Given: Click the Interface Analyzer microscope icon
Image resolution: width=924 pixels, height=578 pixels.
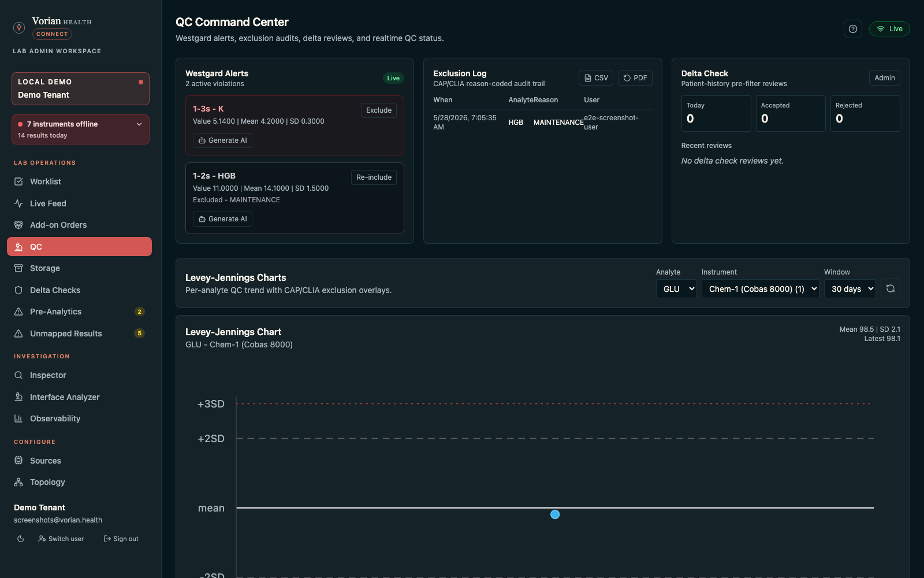Looking at the screenshot, I should point(18,397).
